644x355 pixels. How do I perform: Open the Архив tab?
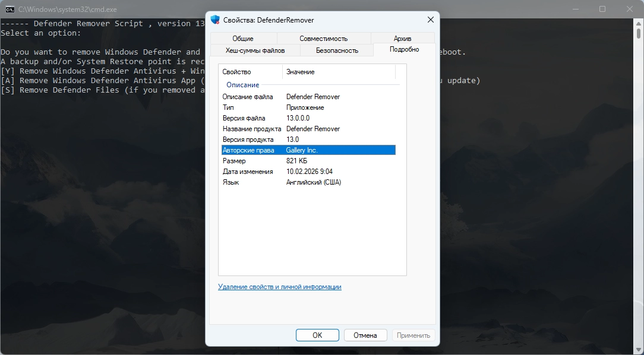point(403,39)
